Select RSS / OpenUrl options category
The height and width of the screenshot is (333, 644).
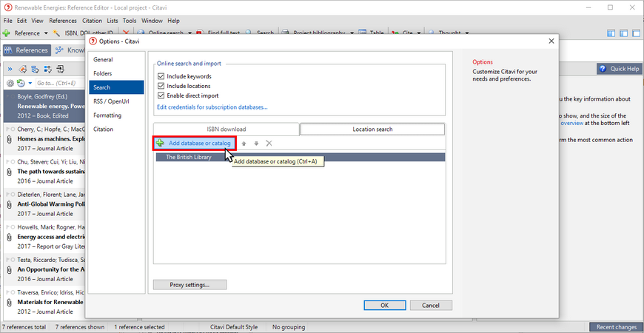tap(116, 101)
